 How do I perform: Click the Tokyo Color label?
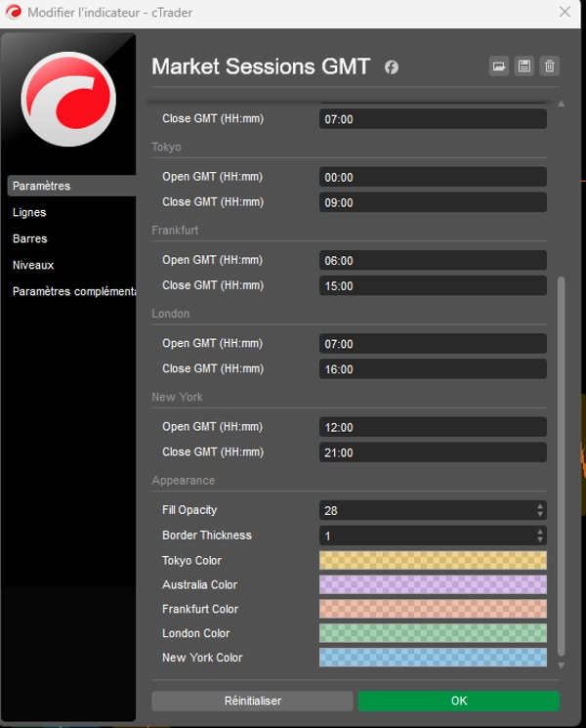(x=191, y=561)
